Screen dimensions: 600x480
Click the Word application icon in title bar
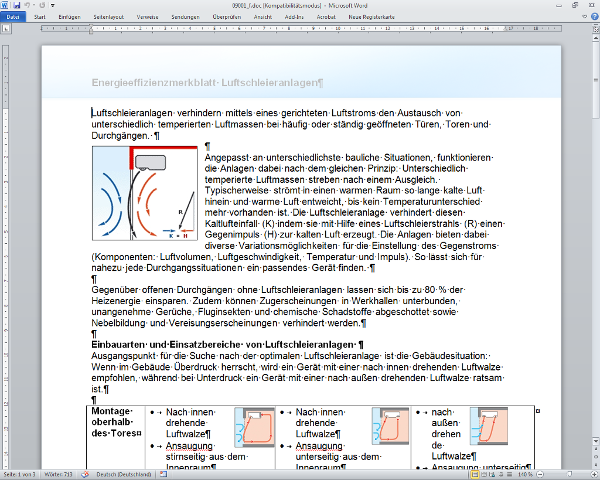click(x=6, y=5)
